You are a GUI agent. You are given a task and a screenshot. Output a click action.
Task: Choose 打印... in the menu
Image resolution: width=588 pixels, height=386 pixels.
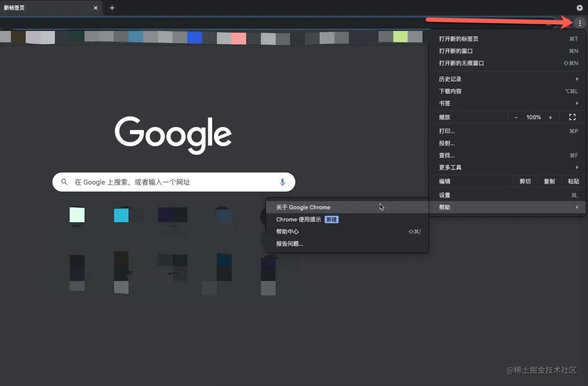tap(507, 131)
